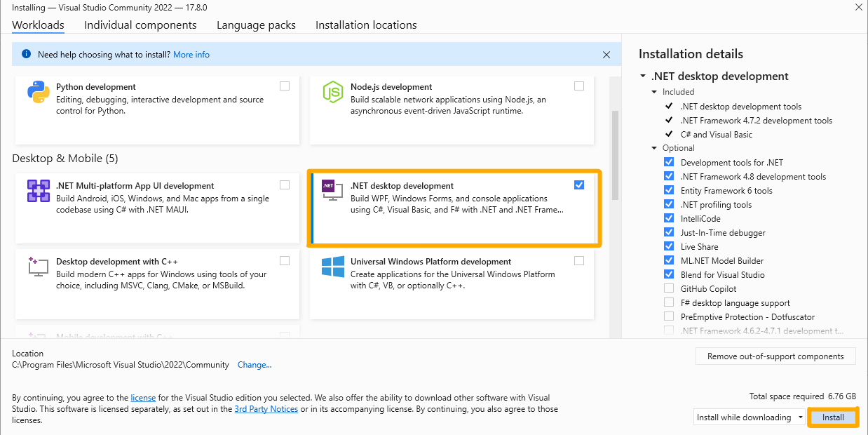
Task: Dismiss the help banner with X
Action: (x=606, y=54)
